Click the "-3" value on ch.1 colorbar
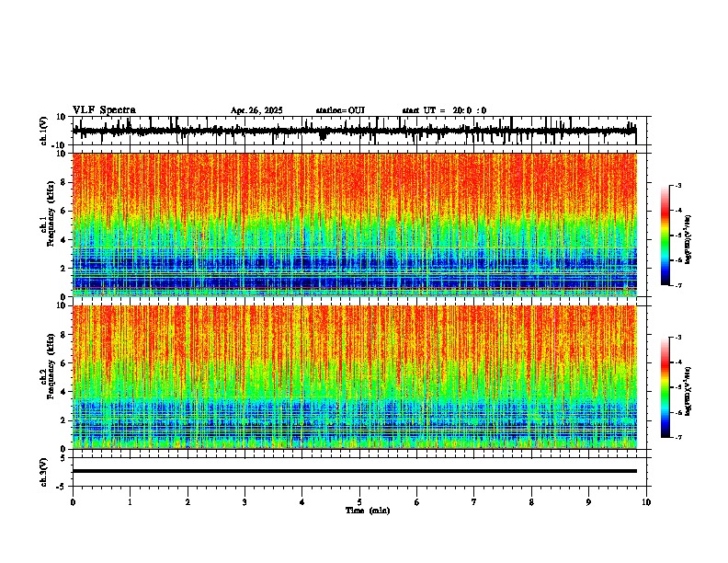The image size is (728, 563). (677, 186)
